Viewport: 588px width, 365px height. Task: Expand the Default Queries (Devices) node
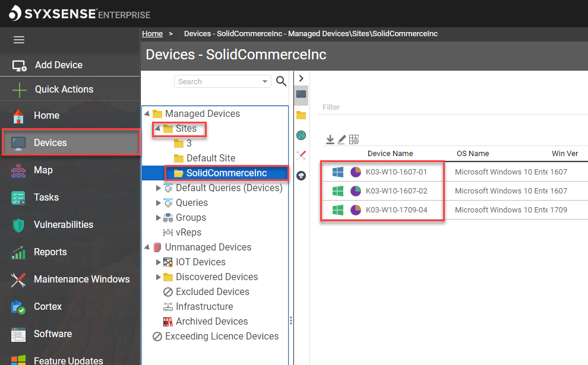pyautogui.click(x=158, y=188)
